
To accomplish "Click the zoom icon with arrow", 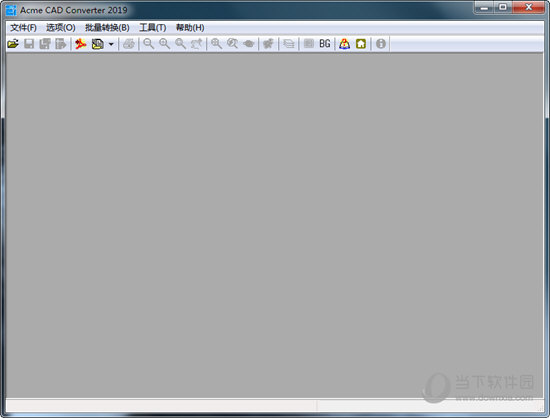I will (196, 44).
